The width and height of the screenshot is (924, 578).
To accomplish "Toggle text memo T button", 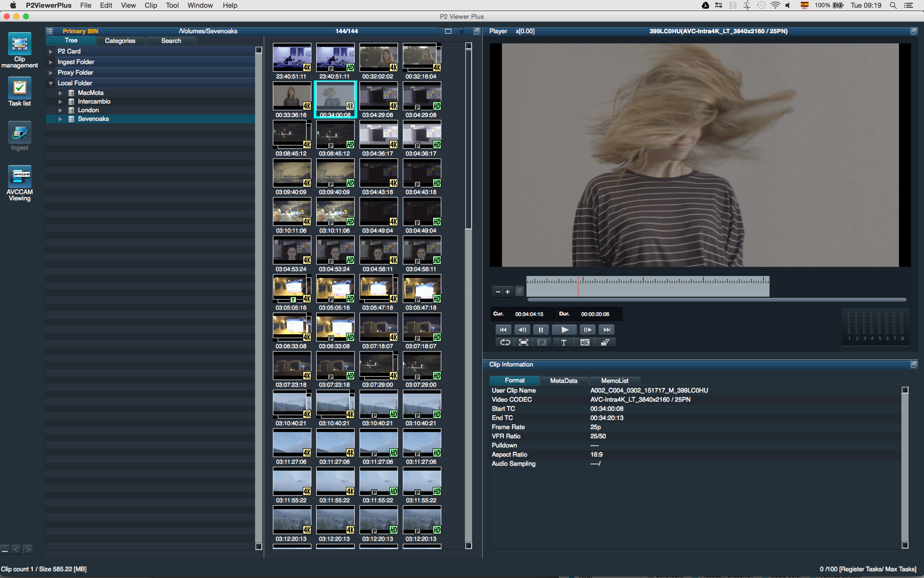I will click(x=564, y=342).
